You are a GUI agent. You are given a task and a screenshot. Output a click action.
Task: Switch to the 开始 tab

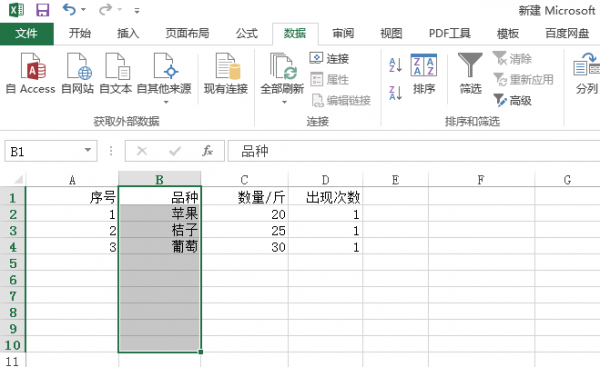pos(80,33)
